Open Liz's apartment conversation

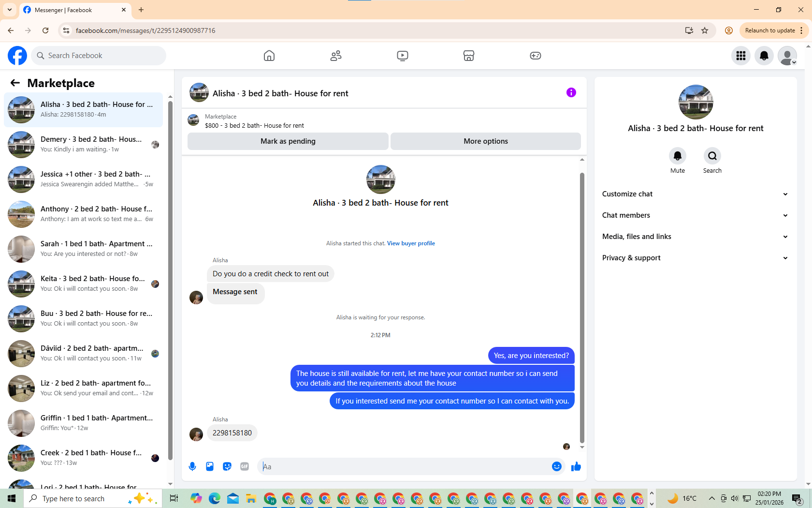tap(84, 388)
